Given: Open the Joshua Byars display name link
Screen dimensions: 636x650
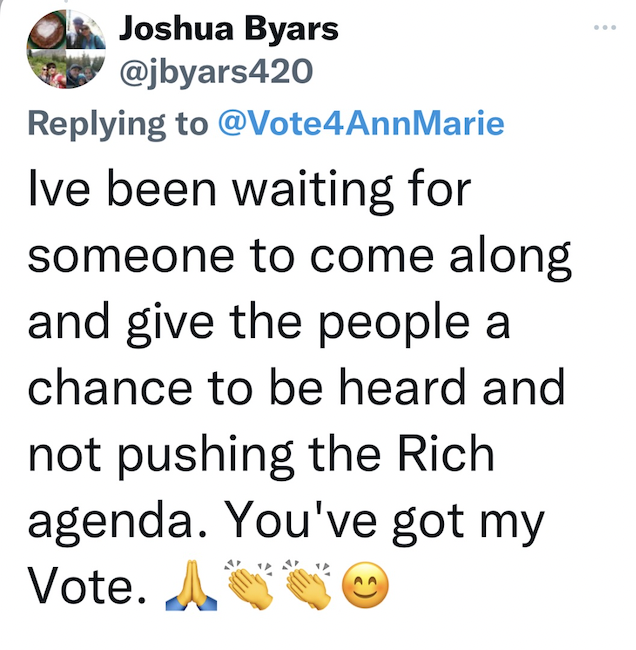Looking at the screenshot, I should (228, 29).
